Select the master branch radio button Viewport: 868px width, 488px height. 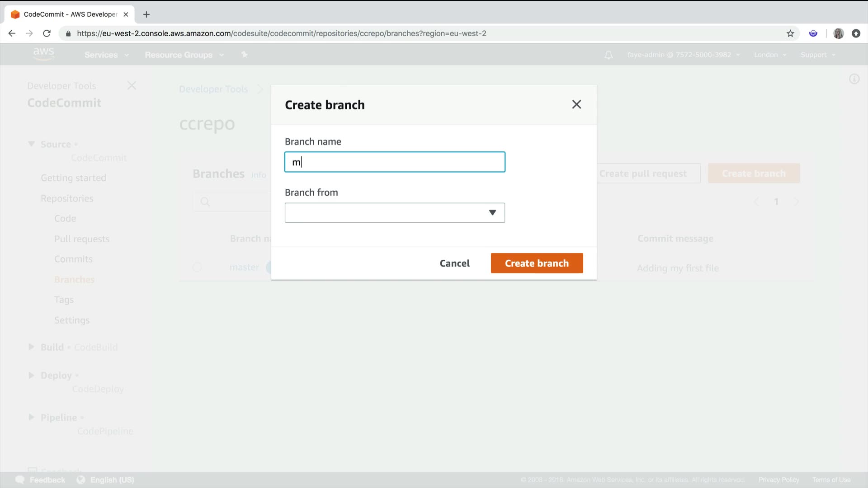(197, 267)
